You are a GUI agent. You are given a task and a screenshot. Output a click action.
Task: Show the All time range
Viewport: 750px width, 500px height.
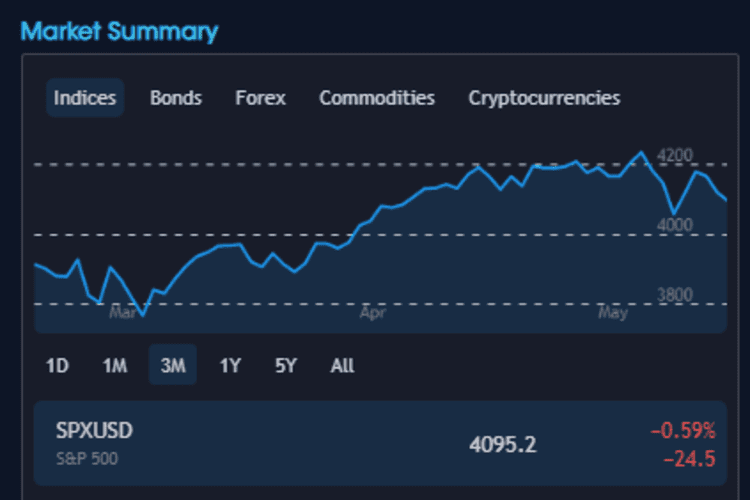pos(342,366)
